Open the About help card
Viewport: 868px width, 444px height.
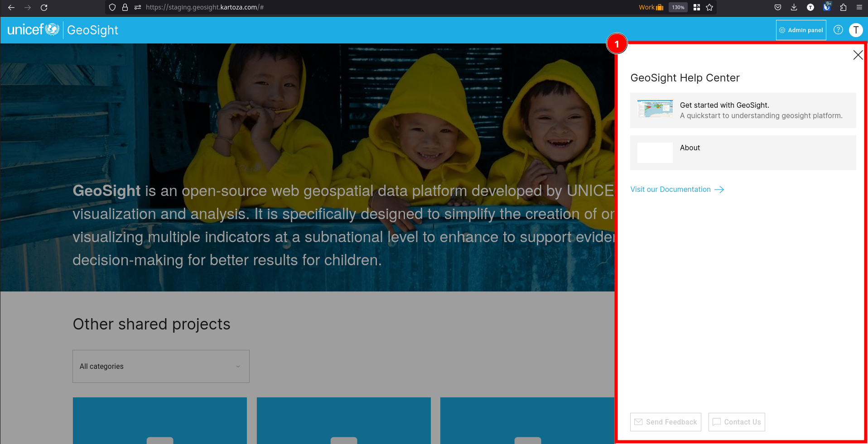pos(743,153)
